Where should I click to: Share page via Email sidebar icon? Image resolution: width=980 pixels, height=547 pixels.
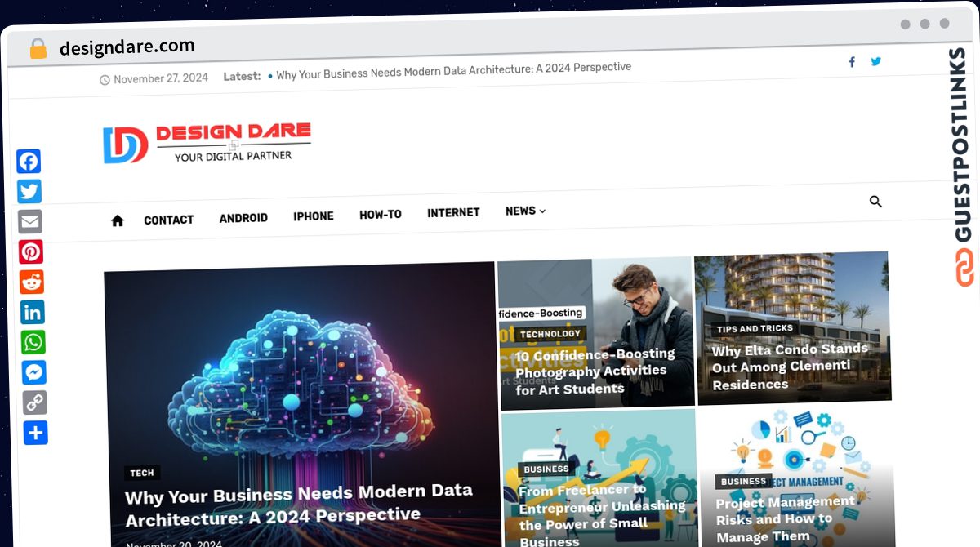(x=30, y=221)
